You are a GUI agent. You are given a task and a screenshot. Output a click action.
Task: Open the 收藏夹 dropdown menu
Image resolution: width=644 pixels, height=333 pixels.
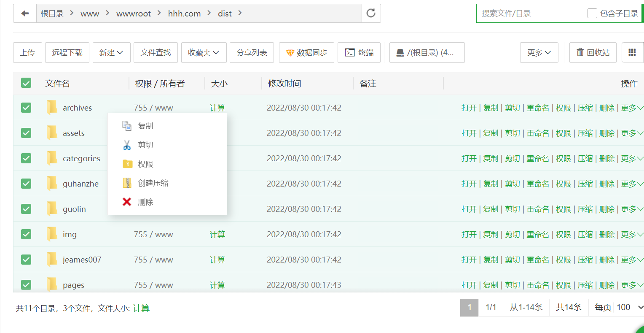204,52
